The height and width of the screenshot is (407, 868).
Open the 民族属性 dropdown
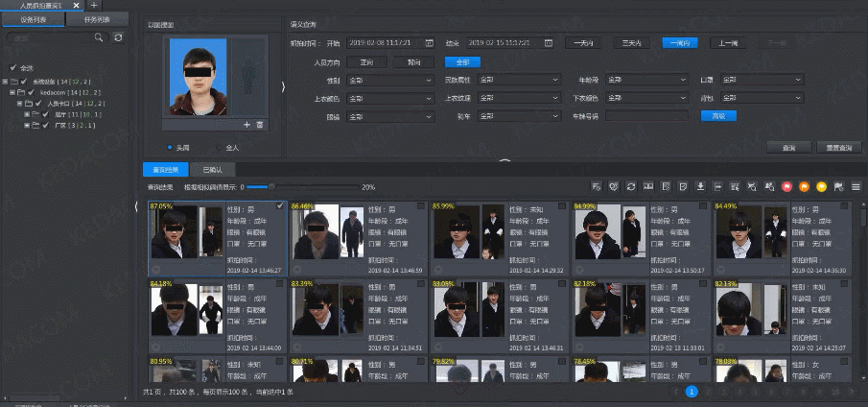(x=519, y=81)
